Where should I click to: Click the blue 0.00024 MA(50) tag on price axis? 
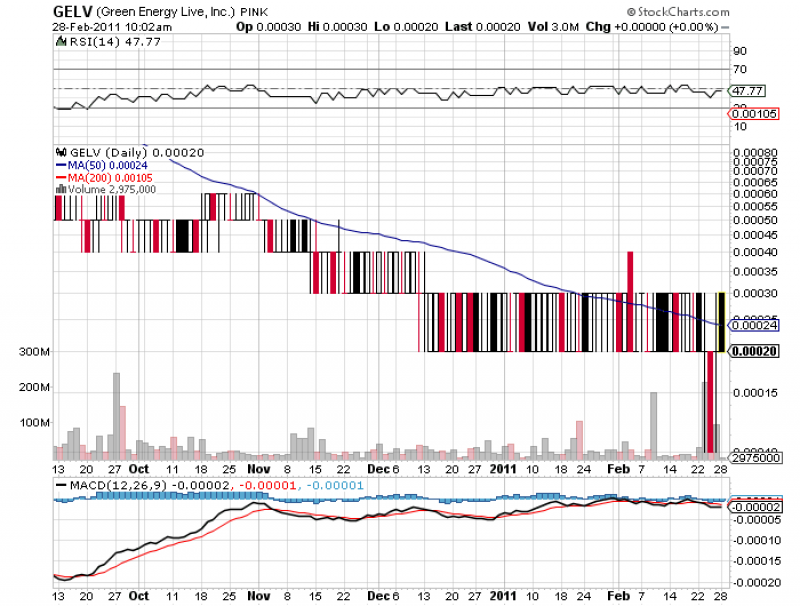(755, 325)
